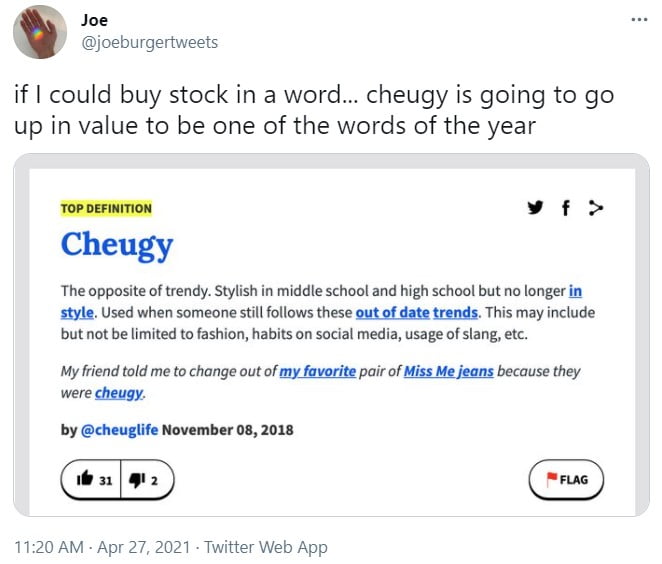This screenshot has height=564, width=662.
Task: Share definition via the Twitter bird icon
Action: [x=536, y=208]
